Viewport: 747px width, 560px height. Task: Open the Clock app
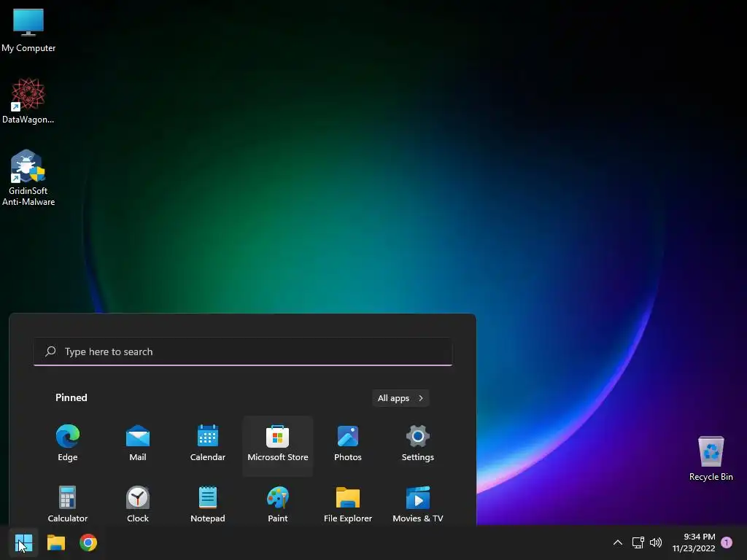point(138,505)
